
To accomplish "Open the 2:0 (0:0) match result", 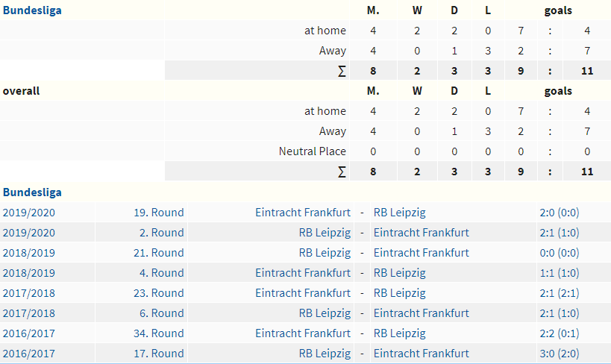I will pyautogui.click(x=560, y=213).
